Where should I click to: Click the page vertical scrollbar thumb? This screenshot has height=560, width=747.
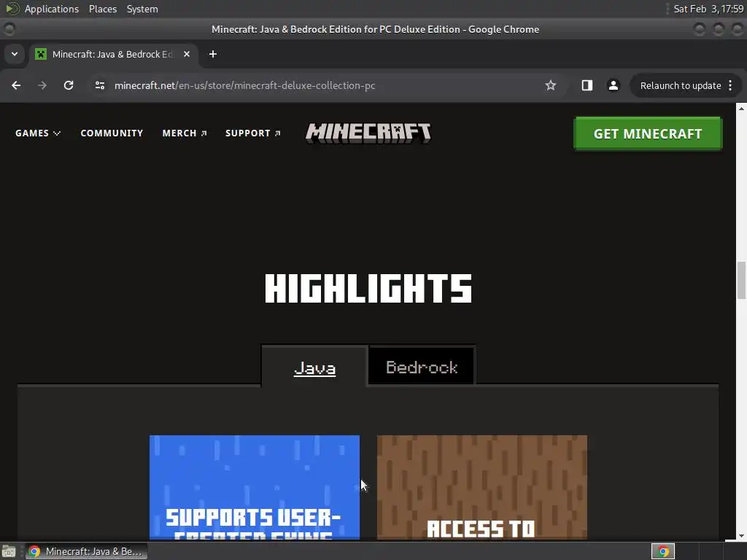point(741,281)
